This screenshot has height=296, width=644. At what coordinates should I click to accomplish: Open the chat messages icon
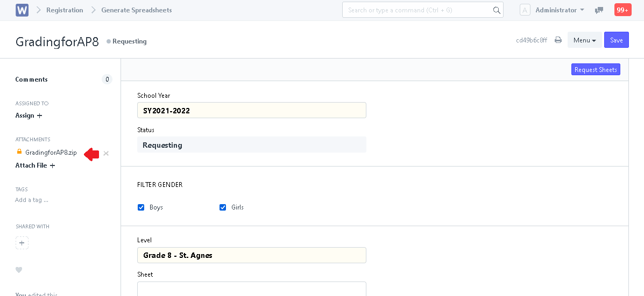[599, 10]
